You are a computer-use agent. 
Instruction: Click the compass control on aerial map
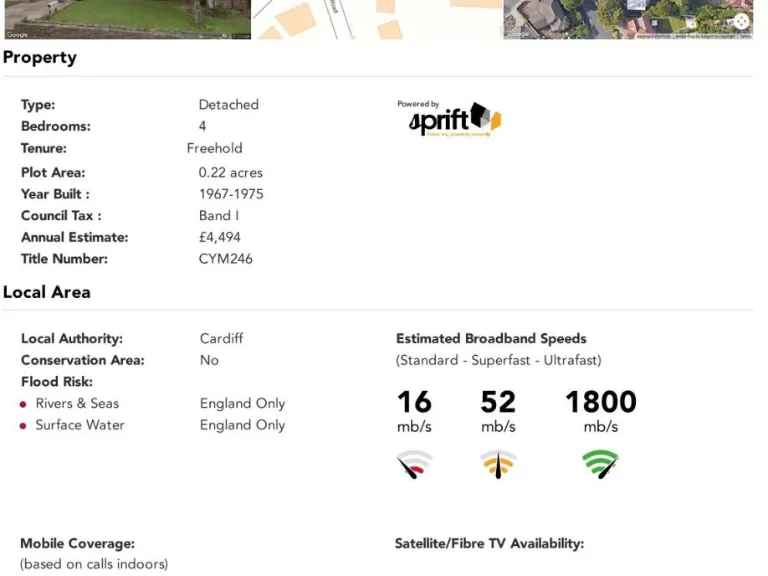tap(741, 21)
